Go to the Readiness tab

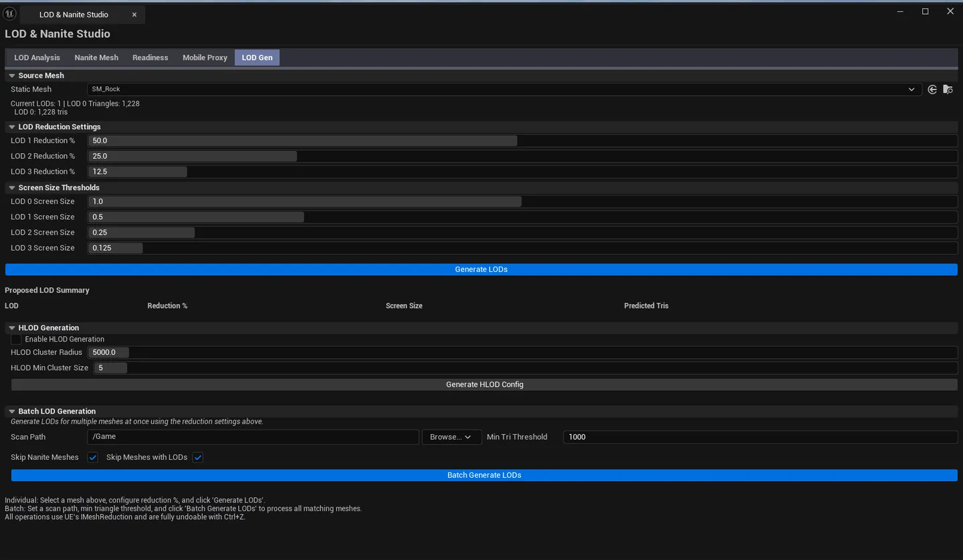pos(150,57)
